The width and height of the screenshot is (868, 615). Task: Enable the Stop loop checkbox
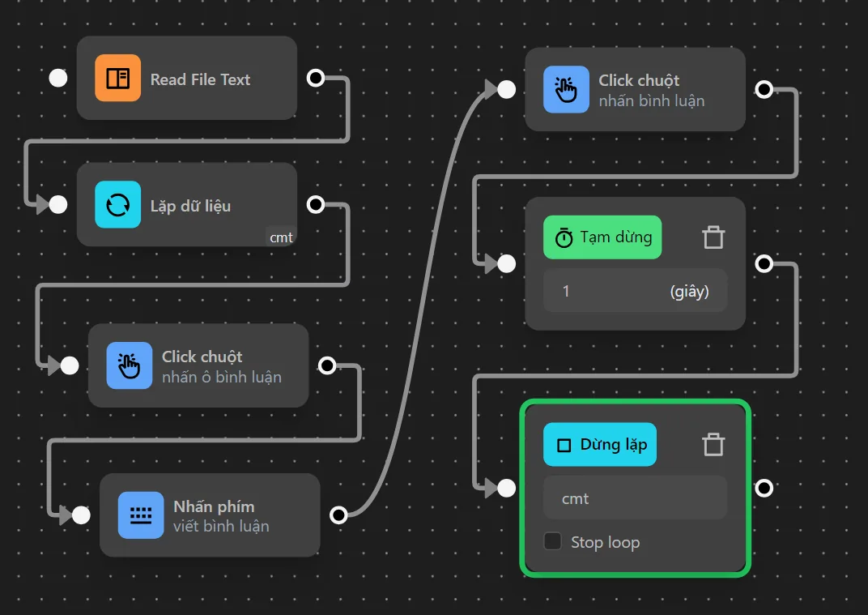pyautogui.click(x=553, y=542)
